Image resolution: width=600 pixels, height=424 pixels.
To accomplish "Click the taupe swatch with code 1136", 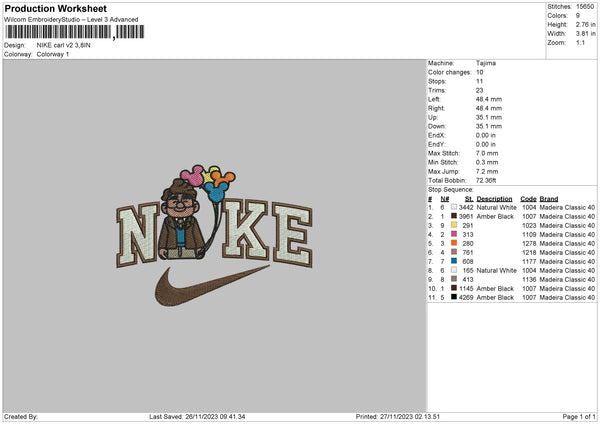I will point(454,279).
